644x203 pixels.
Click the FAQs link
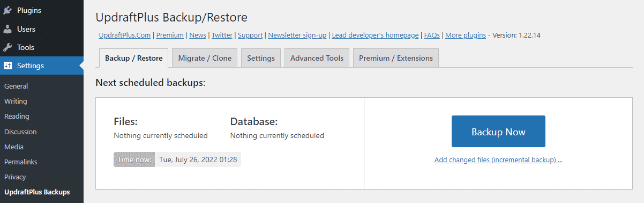tap(432, 35)
